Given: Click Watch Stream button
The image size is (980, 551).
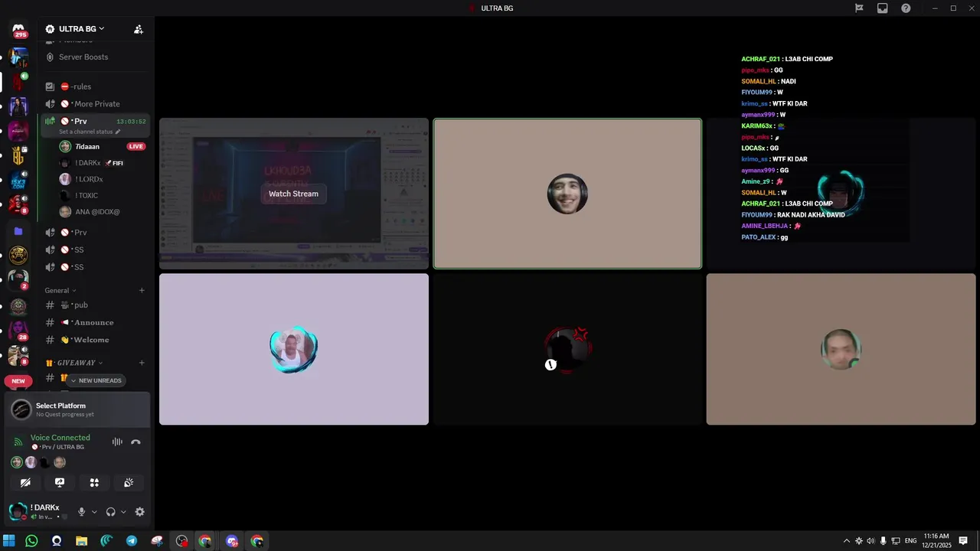Looking at the screenshot, I should coord(293,194).
